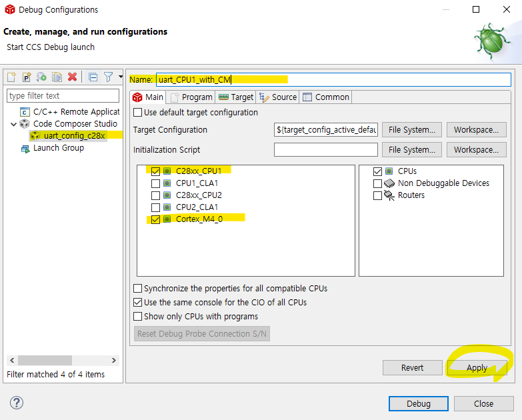Click the C/C++ Remote Application icon
This screenshot has height=420, width=522.
(25, 112)
